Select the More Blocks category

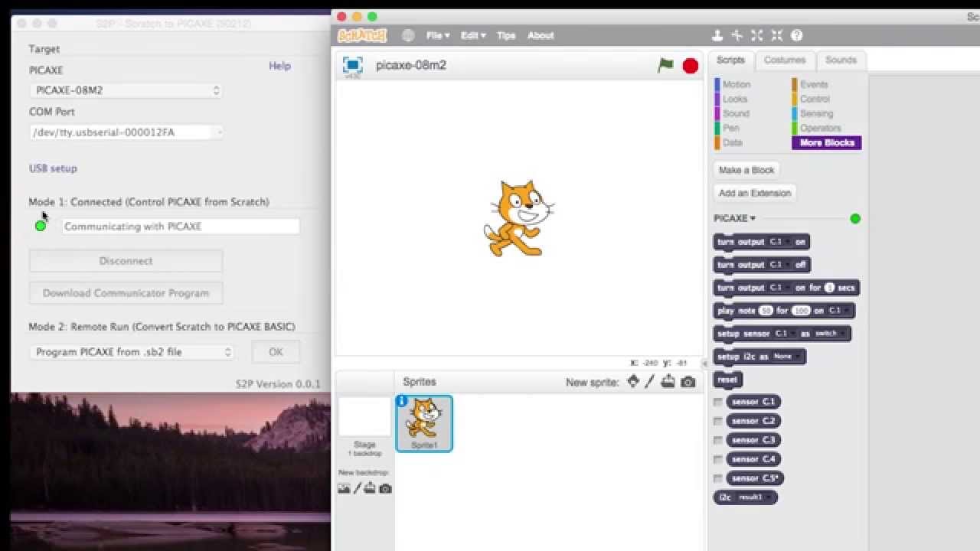coord(827,142)
